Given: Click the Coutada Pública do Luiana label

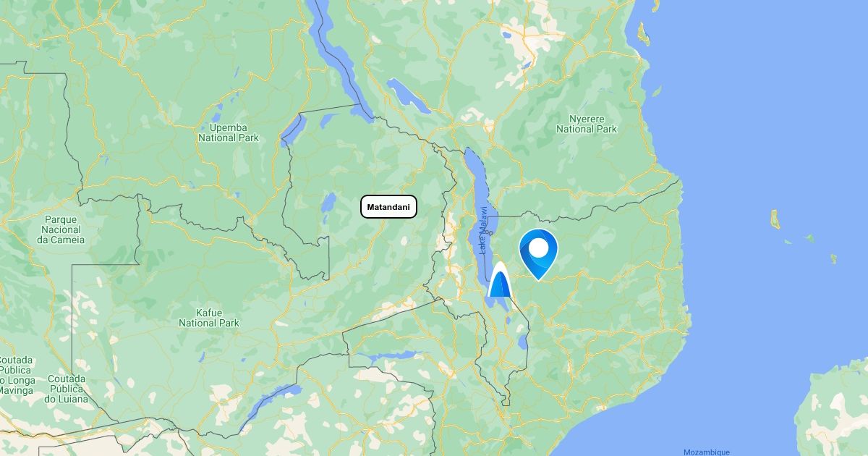Looking at the screenshot, I should [67, 389].
